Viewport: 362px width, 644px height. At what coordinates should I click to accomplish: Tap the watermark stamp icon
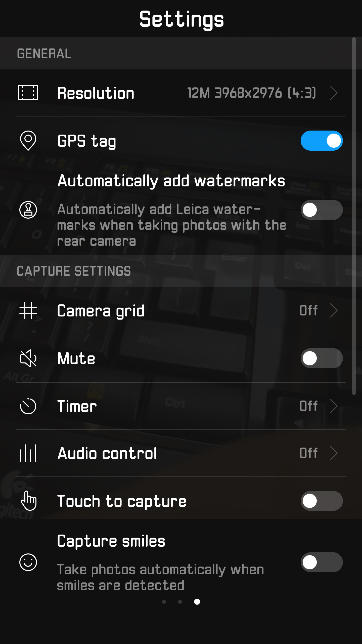28,210
